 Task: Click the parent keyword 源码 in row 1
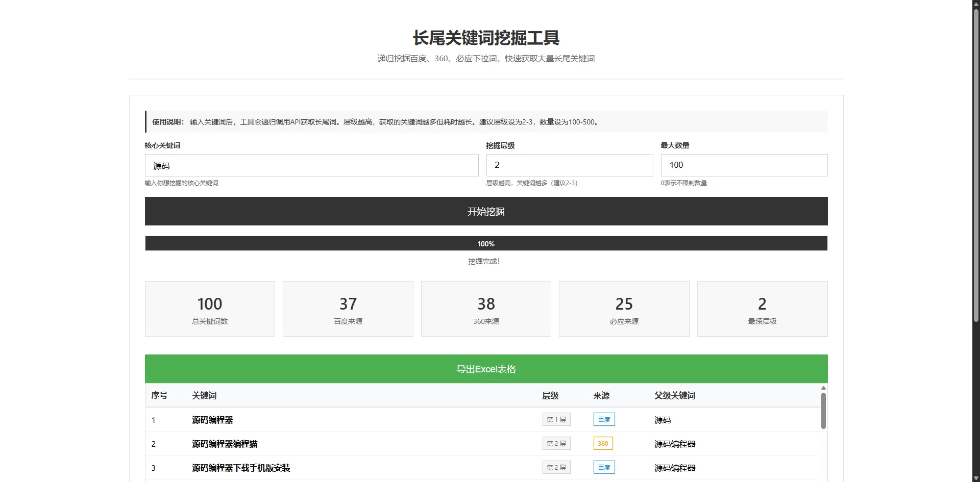click(663, 420)
